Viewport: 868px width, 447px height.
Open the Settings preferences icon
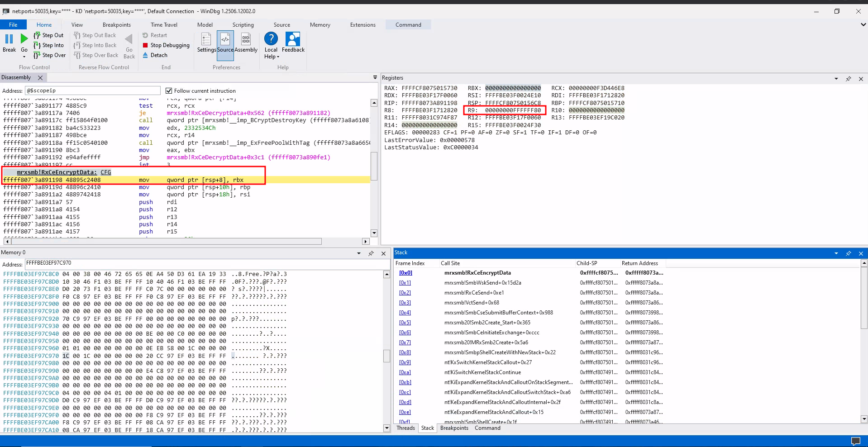click(x=206, y=39)
